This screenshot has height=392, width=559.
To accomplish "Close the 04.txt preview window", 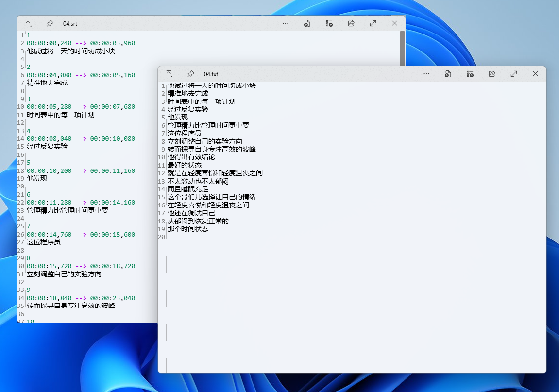I will [535, 74].
